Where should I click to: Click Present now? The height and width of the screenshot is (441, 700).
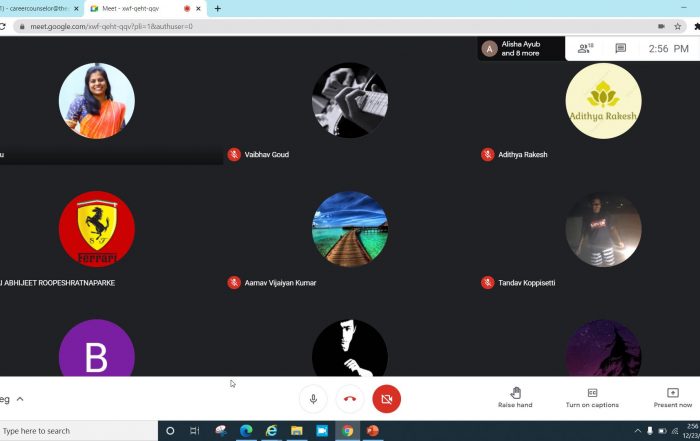[x=673, y=397]
